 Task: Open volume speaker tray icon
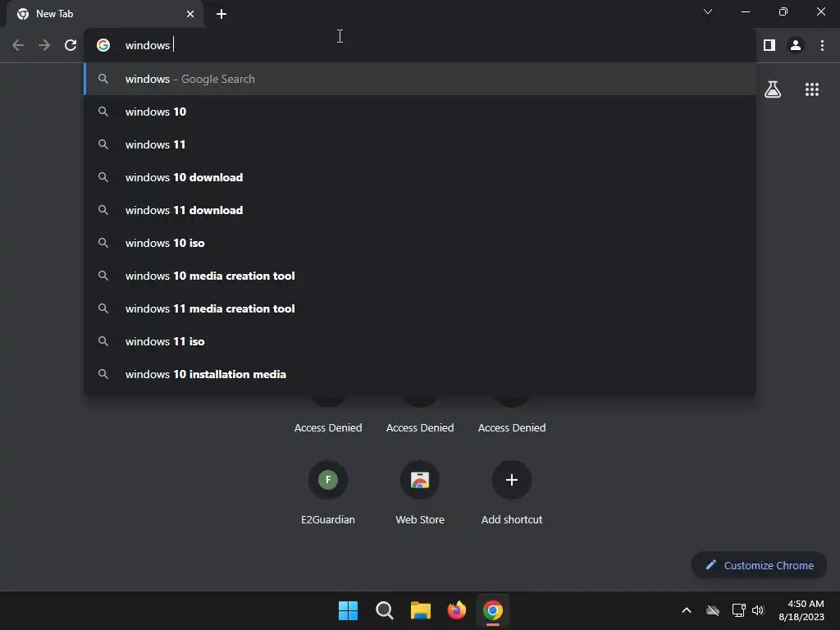point(758,610)
